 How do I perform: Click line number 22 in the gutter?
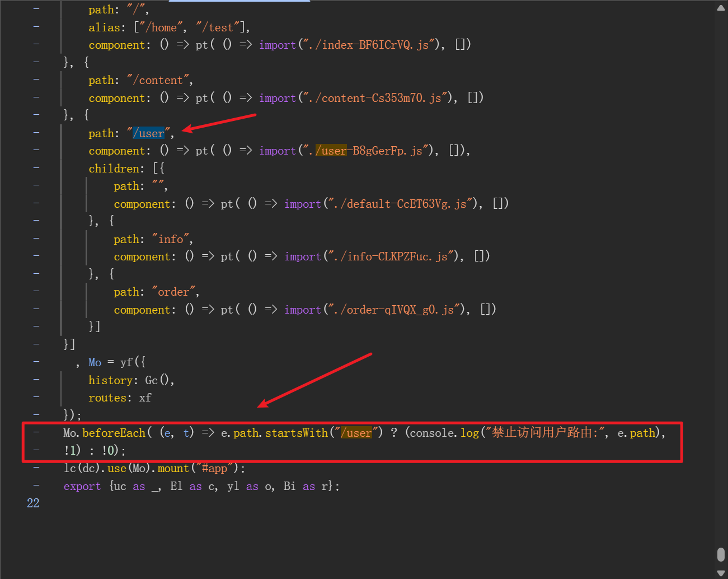coord(33,503)
